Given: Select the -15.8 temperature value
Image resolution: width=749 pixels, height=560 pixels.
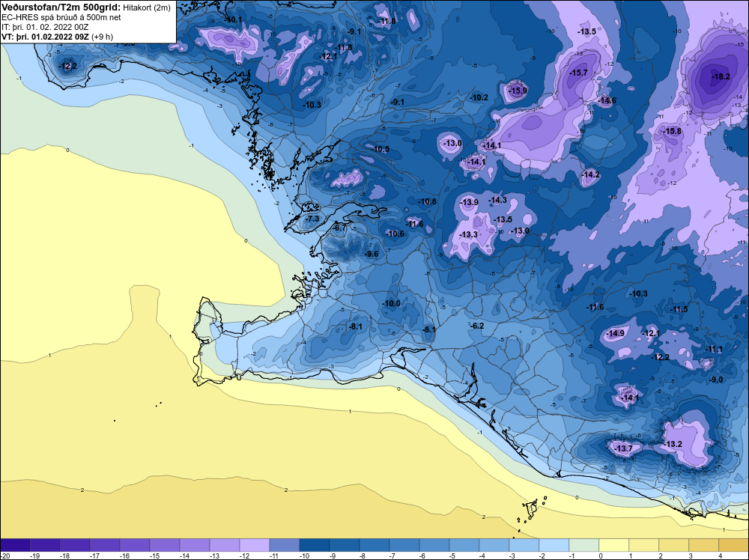Looking at the screenshot, I should click(672, 131).
